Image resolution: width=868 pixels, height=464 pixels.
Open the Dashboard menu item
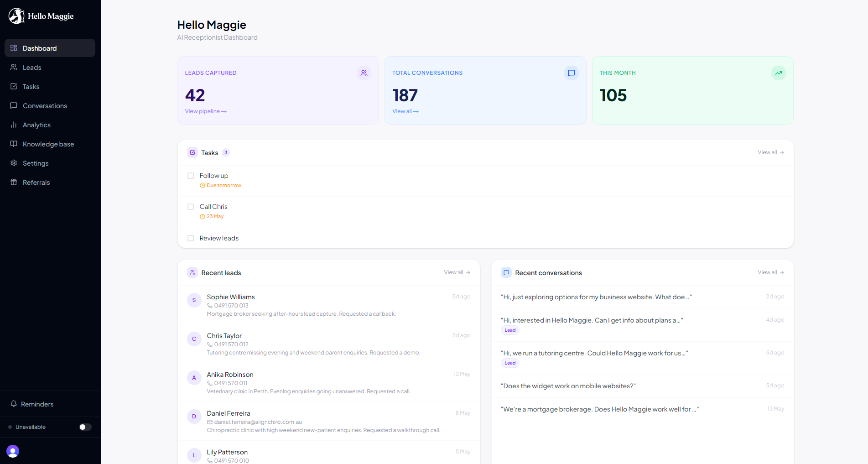pos(50,48)
